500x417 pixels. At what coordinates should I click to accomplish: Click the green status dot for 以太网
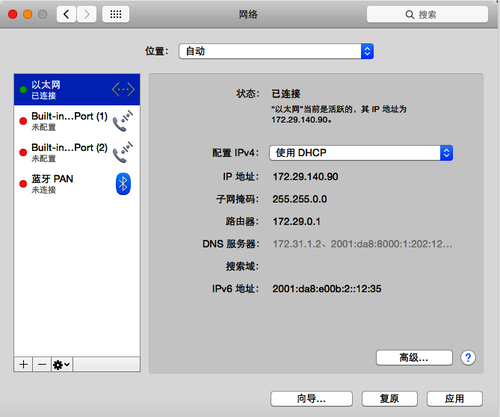[23, 90]
